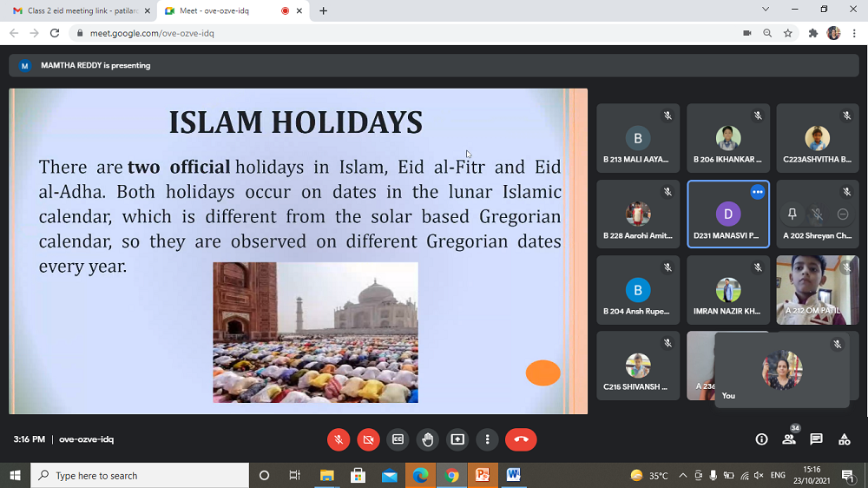This screenshot has width=868, height=488.
Task: Open PowerPoint from the Windows taskbar
Action: tap(482, 475)
